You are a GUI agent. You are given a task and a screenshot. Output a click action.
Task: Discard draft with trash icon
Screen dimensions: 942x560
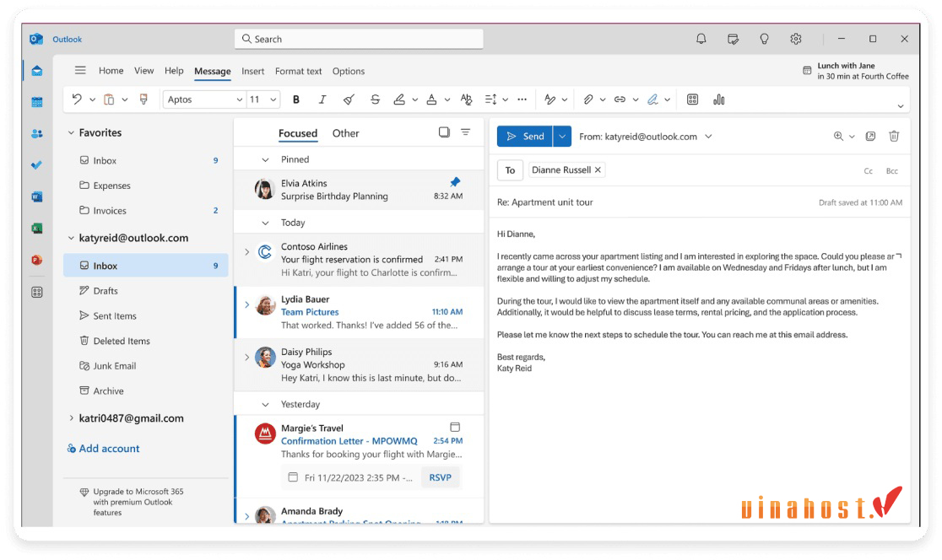pyautogui.click(x=894, y=137)
